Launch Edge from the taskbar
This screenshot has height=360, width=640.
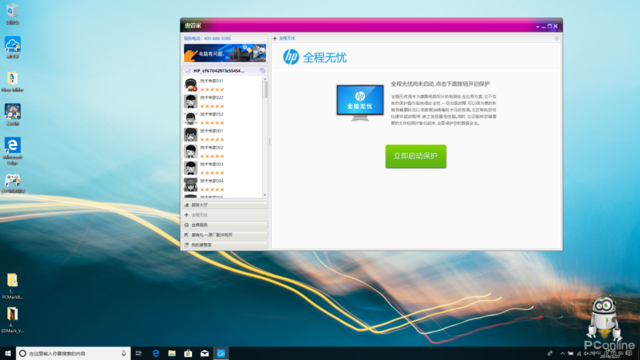156,353
